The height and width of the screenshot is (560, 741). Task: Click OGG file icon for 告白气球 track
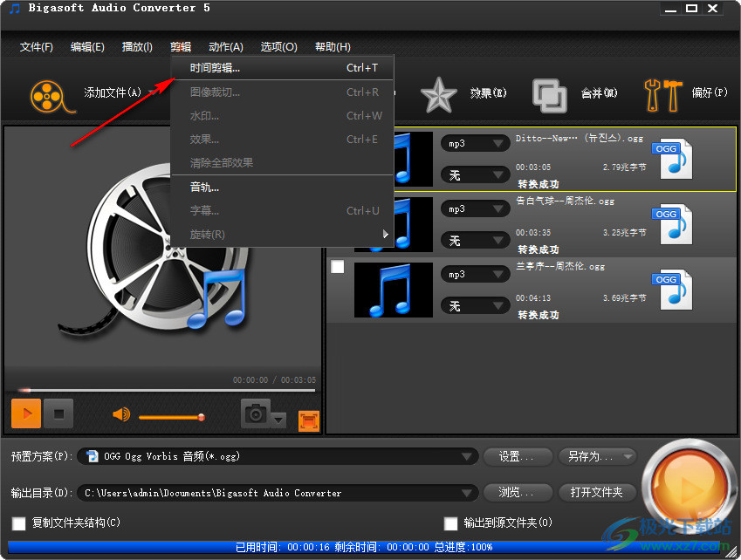tap(673, 224)
